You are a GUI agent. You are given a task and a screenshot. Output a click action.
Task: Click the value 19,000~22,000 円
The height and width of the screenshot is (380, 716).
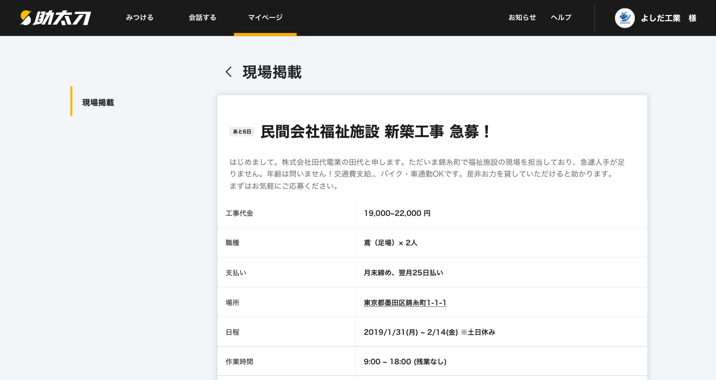pos(397,213)
